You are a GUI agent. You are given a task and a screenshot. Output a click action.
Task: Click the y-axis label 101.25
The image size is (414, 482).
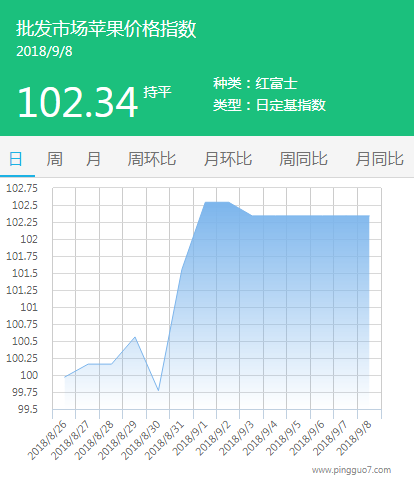(22, 290)
